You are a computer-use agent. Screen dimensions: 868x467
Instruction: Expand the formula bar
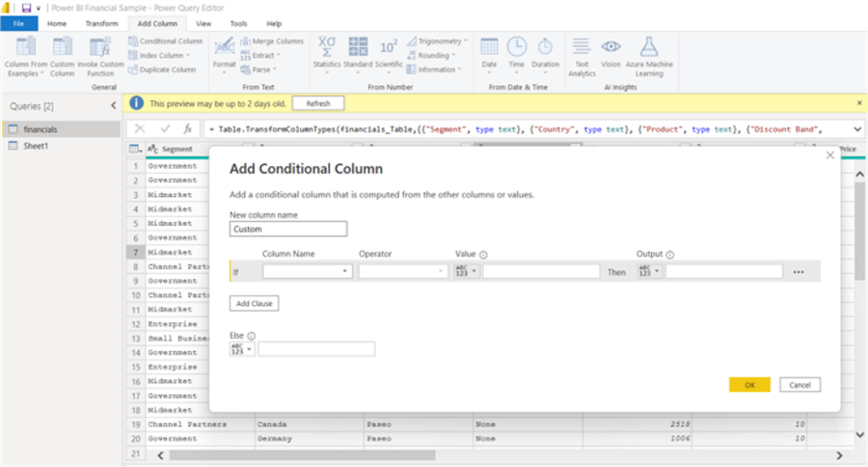pos(857,129)
